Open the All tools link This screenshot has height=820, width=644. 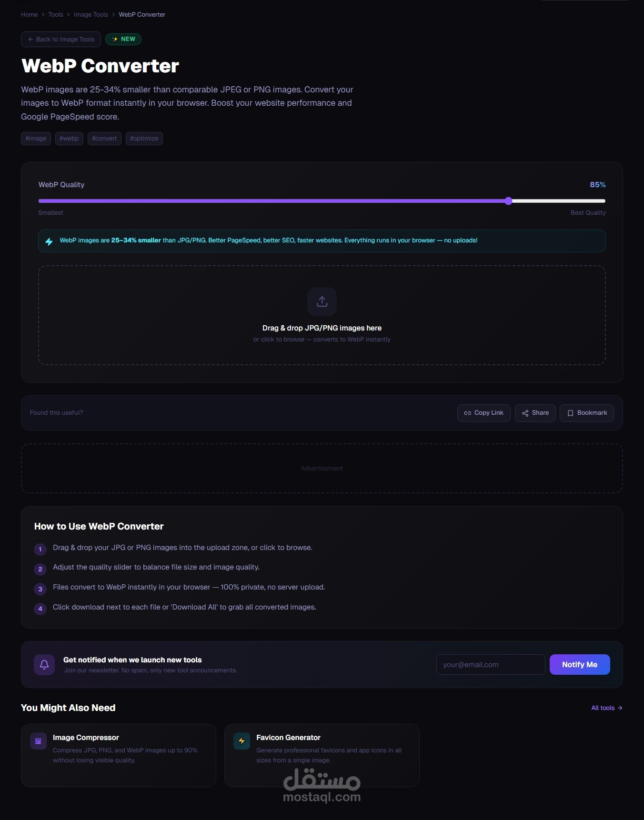606,708
